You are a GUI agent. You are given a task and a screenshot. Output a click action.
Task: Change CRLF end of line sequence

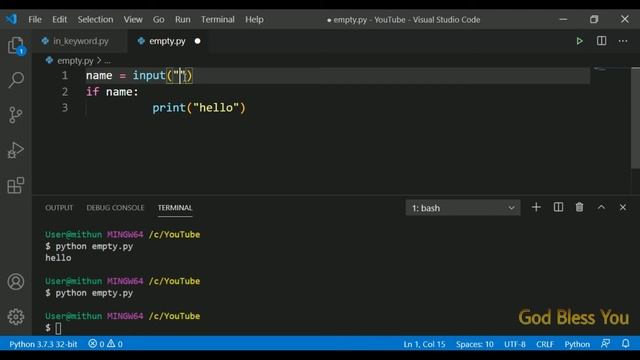coord(545,344)
